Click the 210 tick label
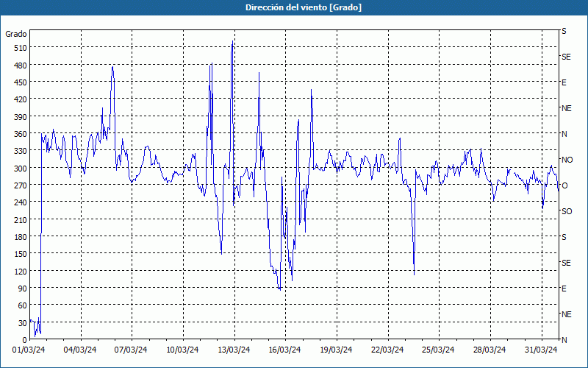Viewport: 588px width, 368px height. (x=21, y=219)
